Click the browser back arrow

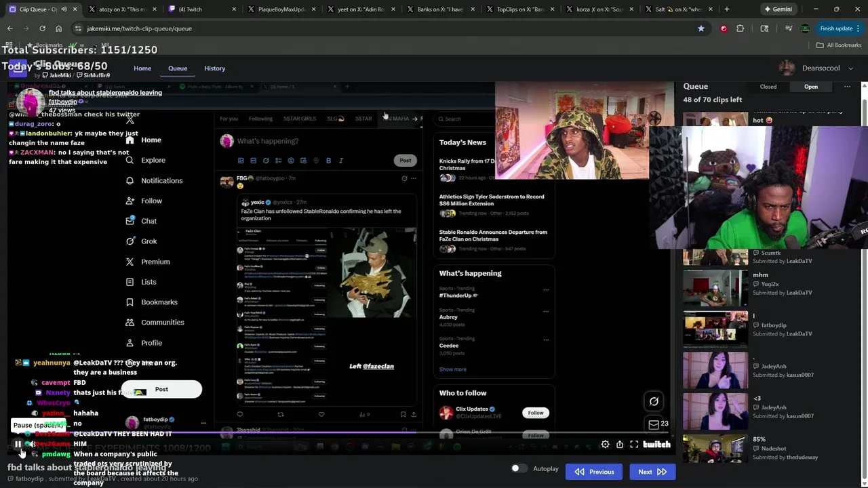click(10, 28)
